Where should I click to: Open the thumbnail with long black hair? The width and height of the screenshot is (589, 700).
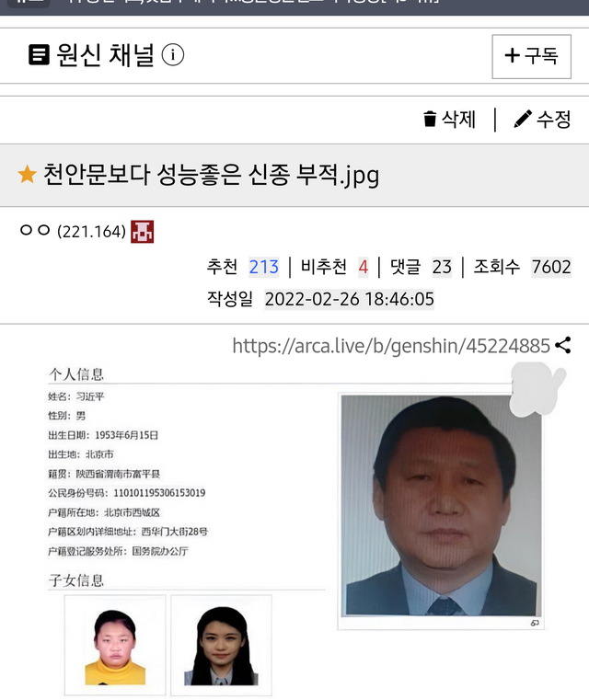point(221,645)
